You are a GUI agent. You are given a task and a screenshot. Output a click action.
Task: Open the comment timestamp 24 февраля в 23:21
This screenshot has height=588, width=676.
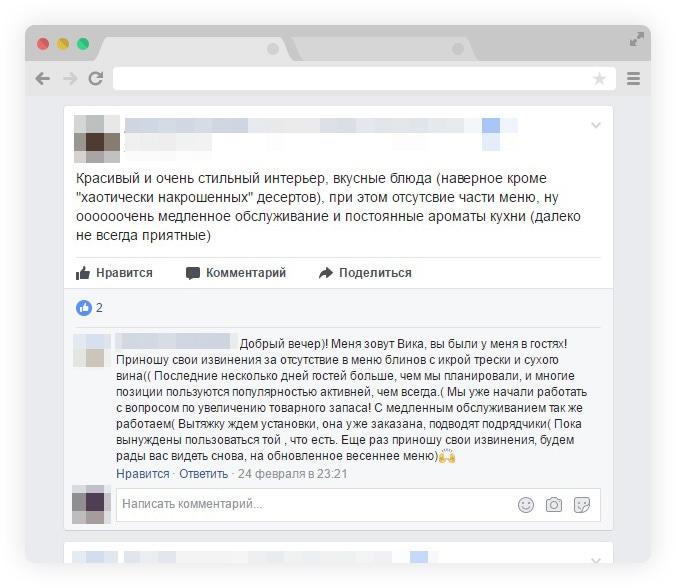pyautogui.click(x=292, y=474)
